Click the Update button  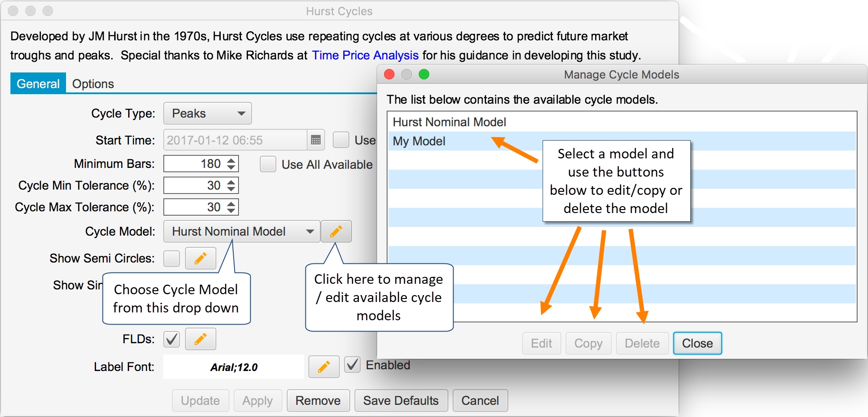point(200,400)
